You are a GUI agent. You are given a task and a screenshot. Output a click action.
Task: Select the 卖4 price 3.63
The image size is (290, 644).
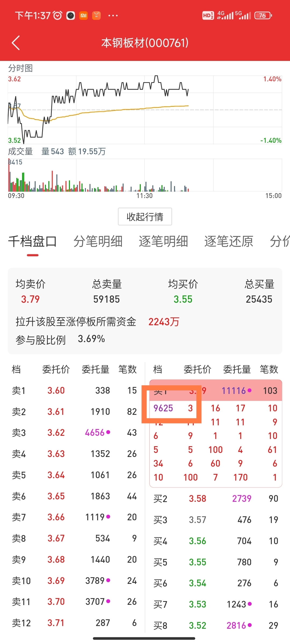56,454
